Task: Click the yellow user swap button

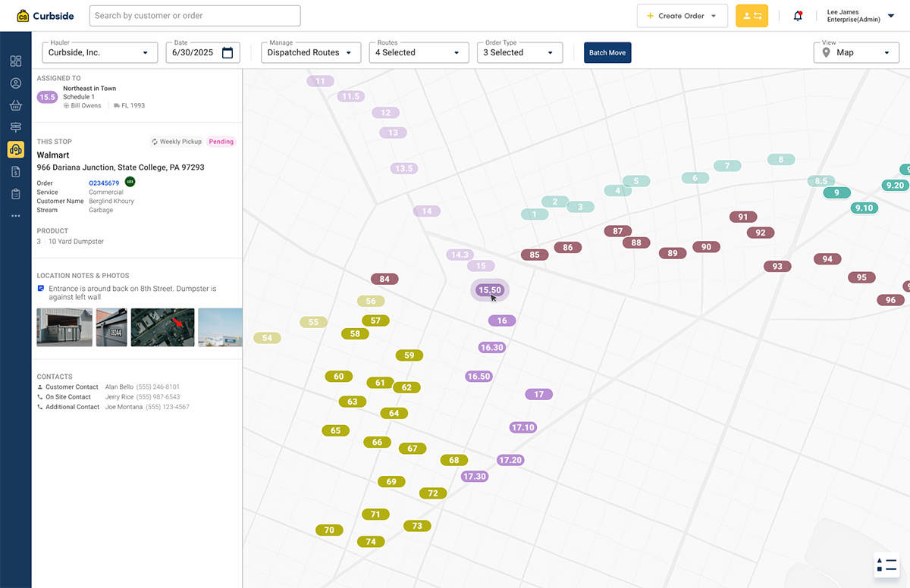Action: pyautogui.click(x=752, y=16)
